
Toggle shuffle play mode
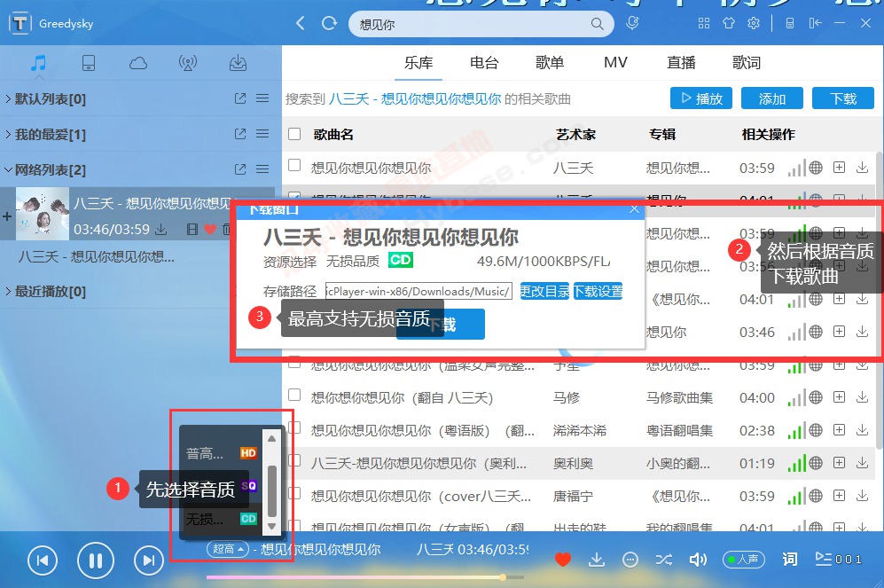pos(663,560)
